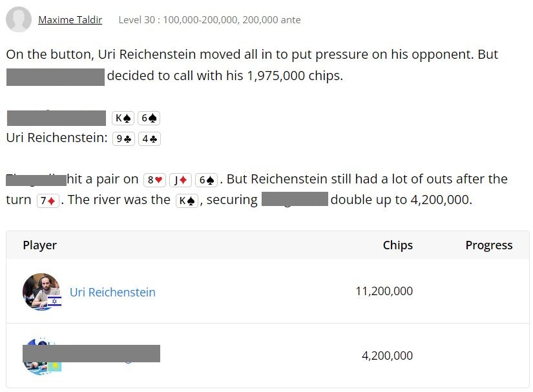Click the Player column header

click(x=39, y=245)
